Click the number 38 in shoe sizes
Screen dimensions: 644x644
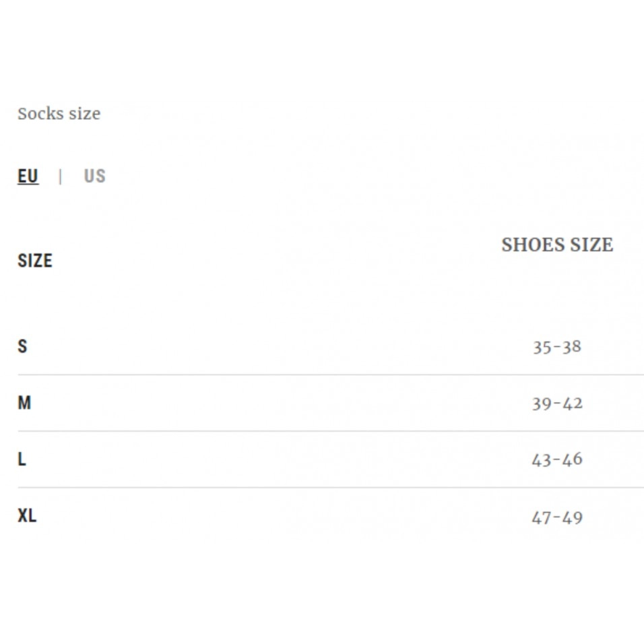571,348
